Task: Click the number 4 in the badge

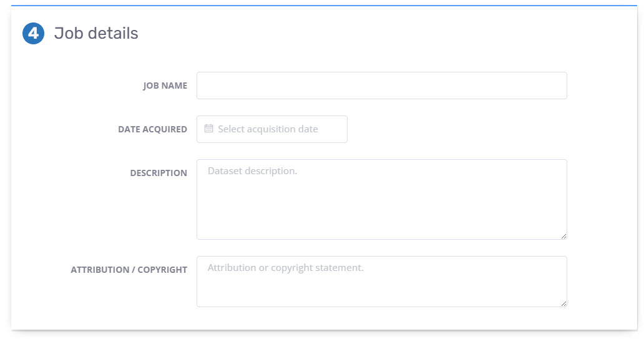Action: pos(33,34)
